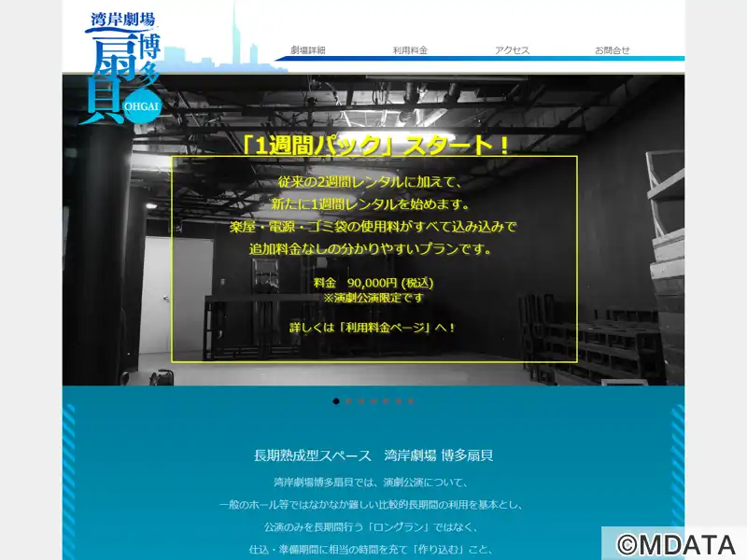Viewport: 747px width, 560px height.
Task: Click 湾岸劇場博多扇貝では、演劇公演について paragraph line
Action: tap(371, 483)
